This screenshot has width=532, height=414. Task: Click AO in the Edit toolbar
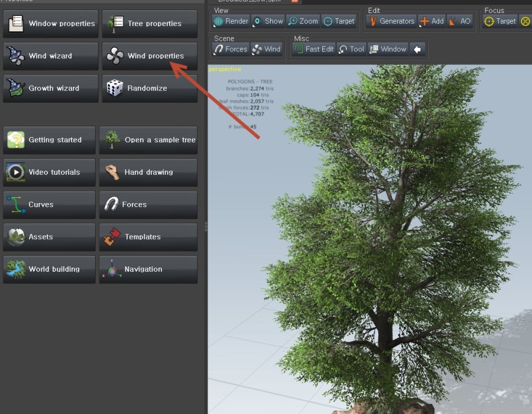(460, 21)
